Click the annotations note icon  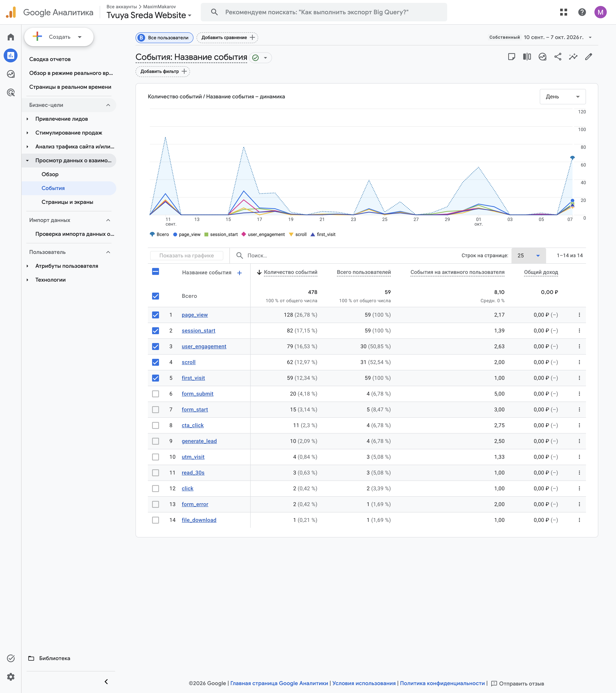click(512, 57)
